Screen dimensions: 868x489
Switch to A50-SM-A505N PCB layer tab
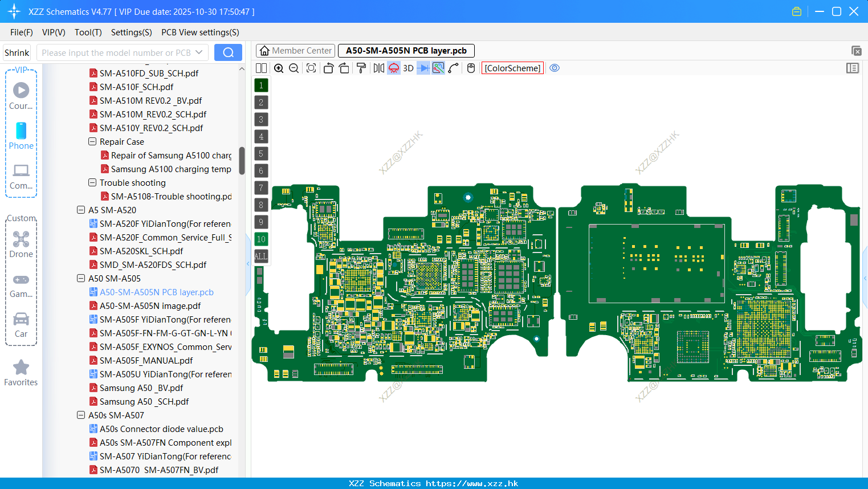tap(406, 50)
